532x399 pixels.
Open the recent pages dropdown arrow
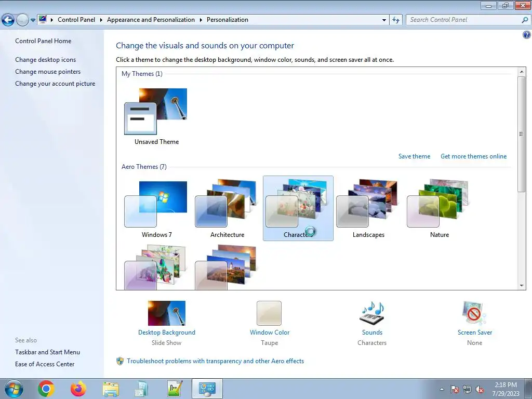click(x=33, y=20)
